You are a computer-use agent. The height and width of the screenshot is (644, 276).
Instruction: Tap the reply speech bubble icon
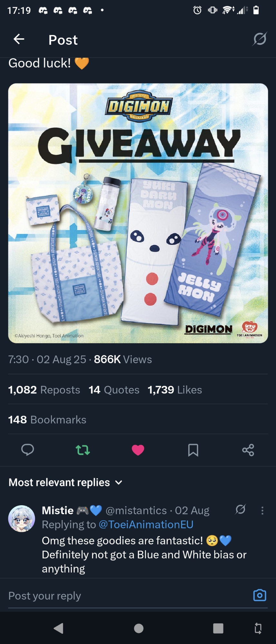(x=27, y=450)
